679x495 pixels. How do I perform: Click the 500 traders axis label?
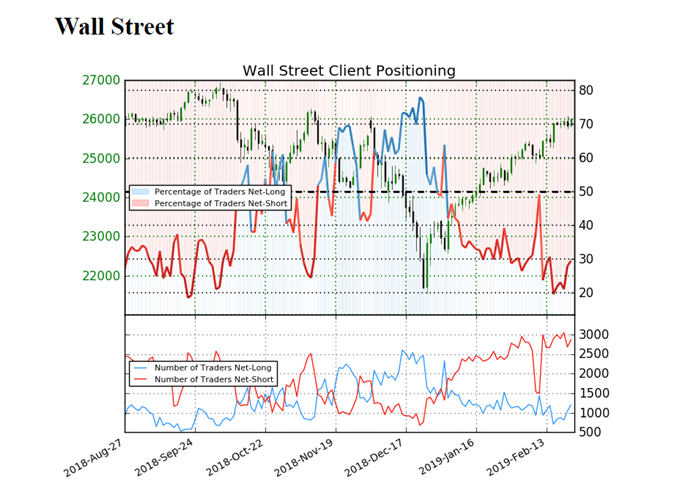coord(590,432)
